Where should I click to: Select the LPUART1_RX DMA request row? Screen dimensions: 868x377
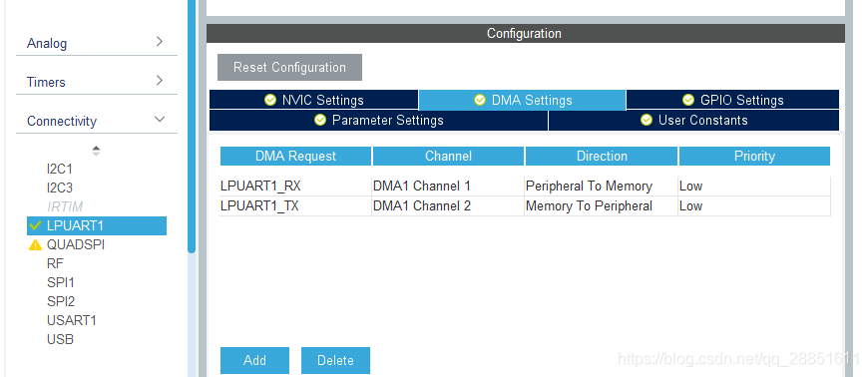[525, 187]
